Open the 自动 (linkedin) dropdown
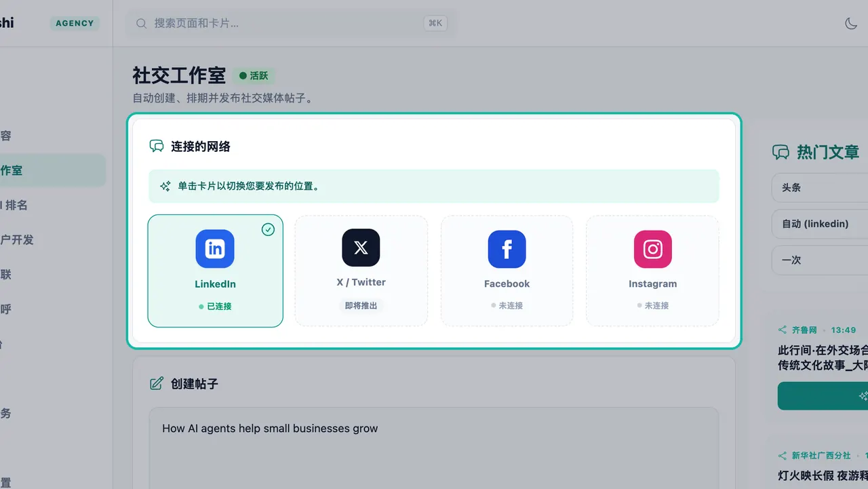This screenshot has width=868, height=489. pos(820,224)
